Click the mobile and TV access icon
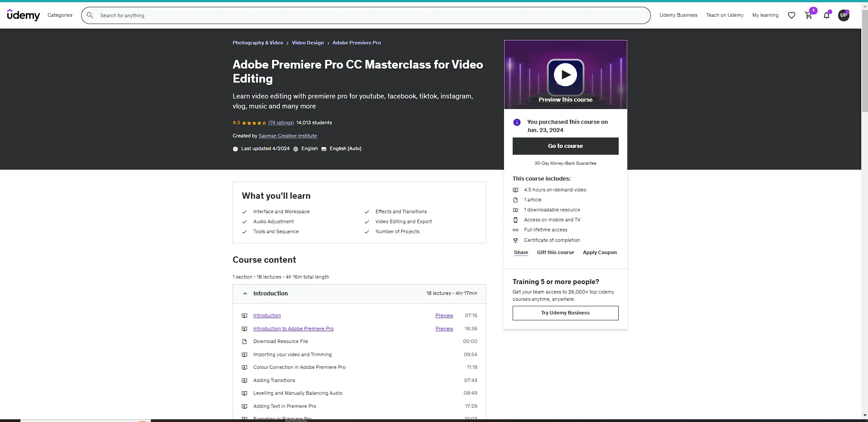Screen dimensions: 868x422 pyautogui.click(x=515, y=220)
